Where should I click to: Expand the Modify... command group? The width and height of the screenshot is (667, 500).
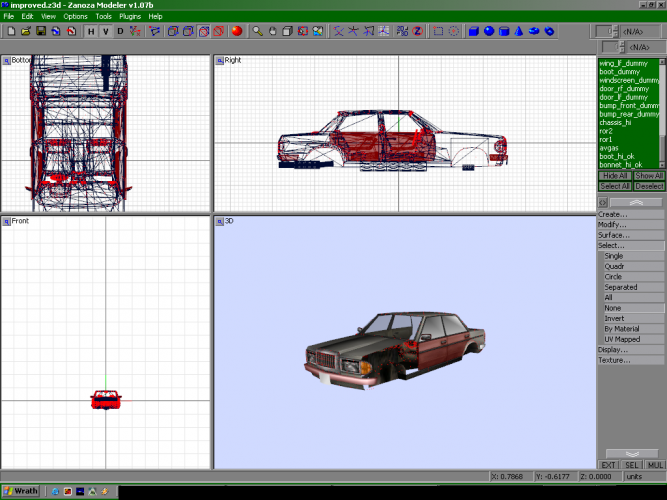(x=613, y=224)
